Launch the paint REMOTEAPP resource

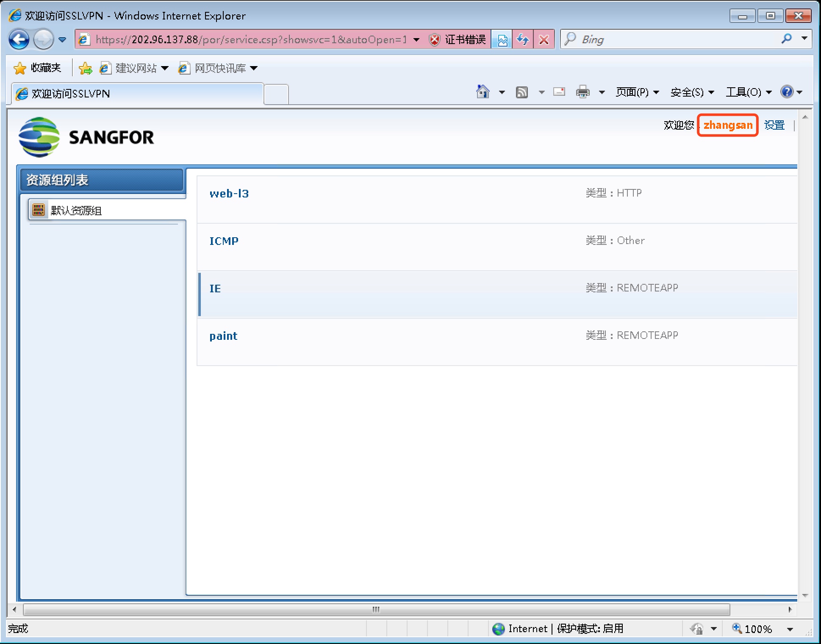click(223, 336)
